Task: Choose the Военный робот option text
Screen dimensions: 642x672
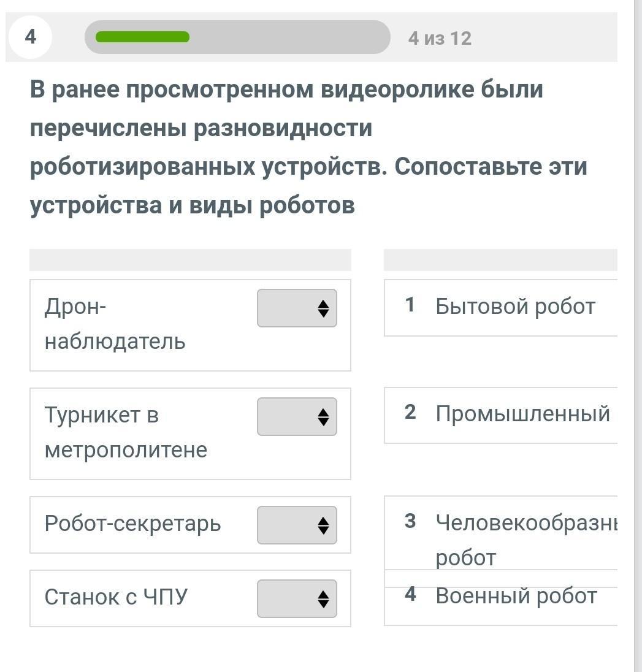Action: click(x=516, y=596)
